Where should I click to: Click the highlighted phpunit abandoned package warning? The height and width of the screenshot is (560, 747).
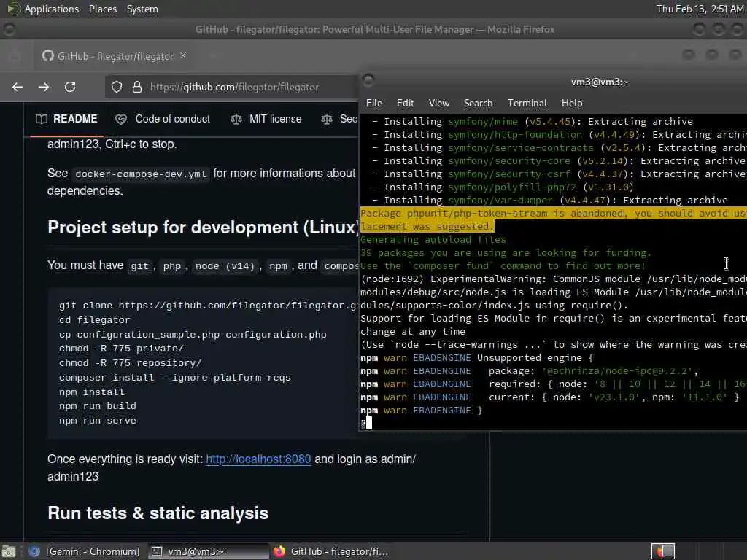(x=554, y=220)
